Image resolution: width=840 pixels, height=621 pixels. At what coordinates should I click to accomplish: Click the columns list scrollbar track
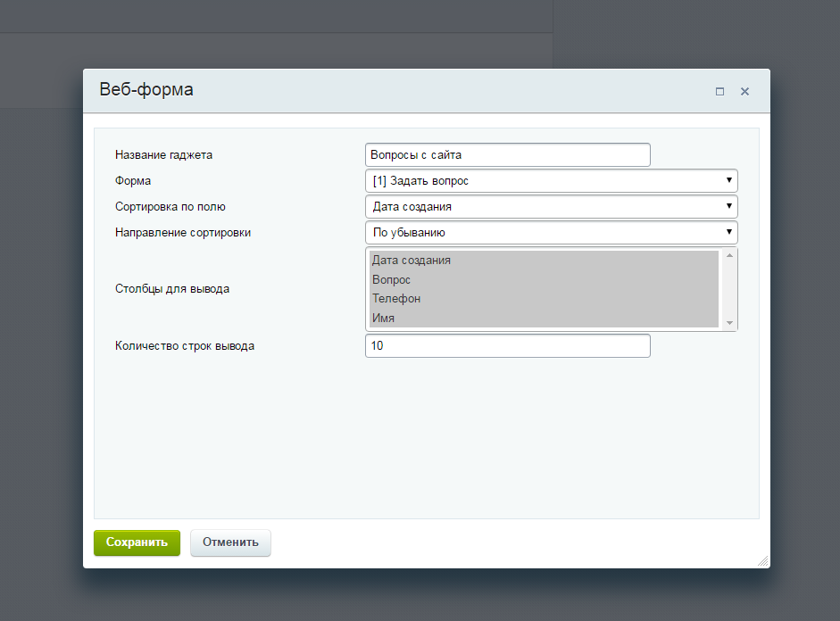pyautogui.click(x=729, y=288)
